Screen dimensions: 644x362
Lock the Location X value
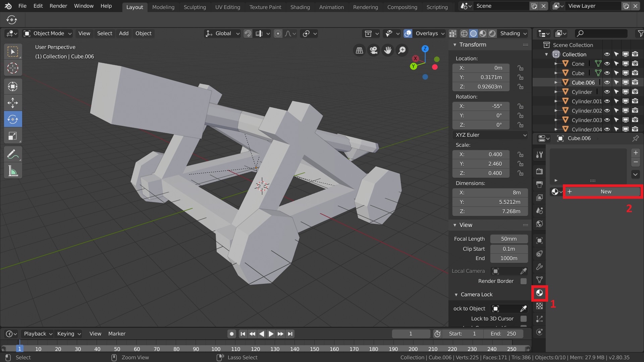pos(520,68)
